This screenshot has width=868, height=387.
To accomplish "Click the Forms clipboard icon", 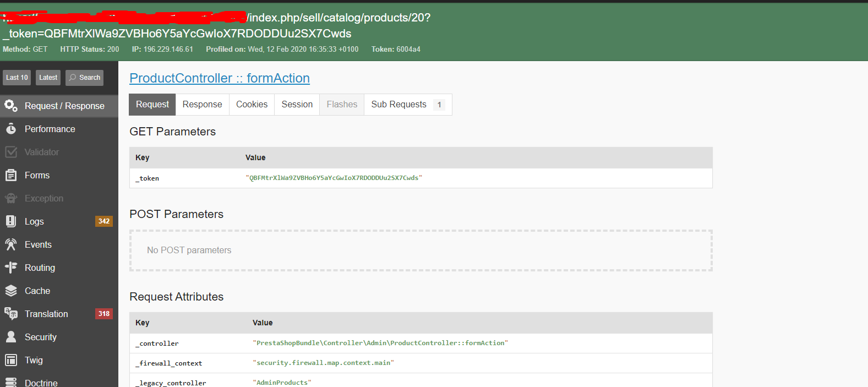I will [11, 175].
